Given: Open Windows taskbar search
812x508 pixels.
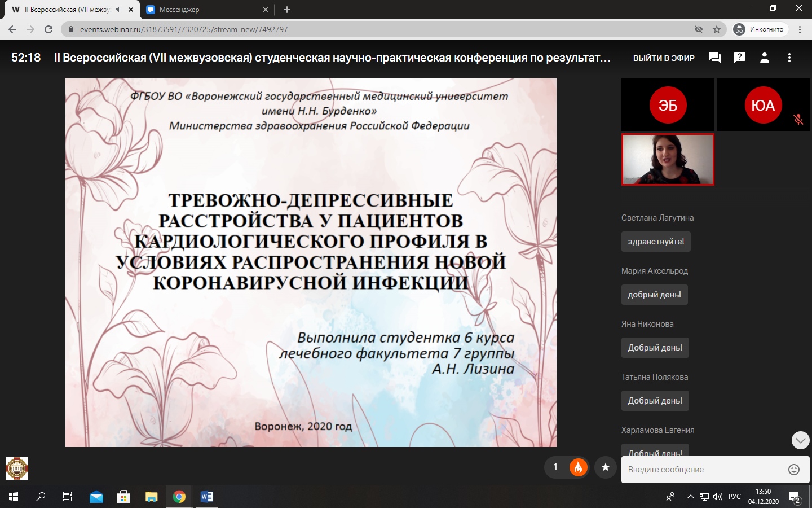Looking at the screenshot, I should (41, 497).
